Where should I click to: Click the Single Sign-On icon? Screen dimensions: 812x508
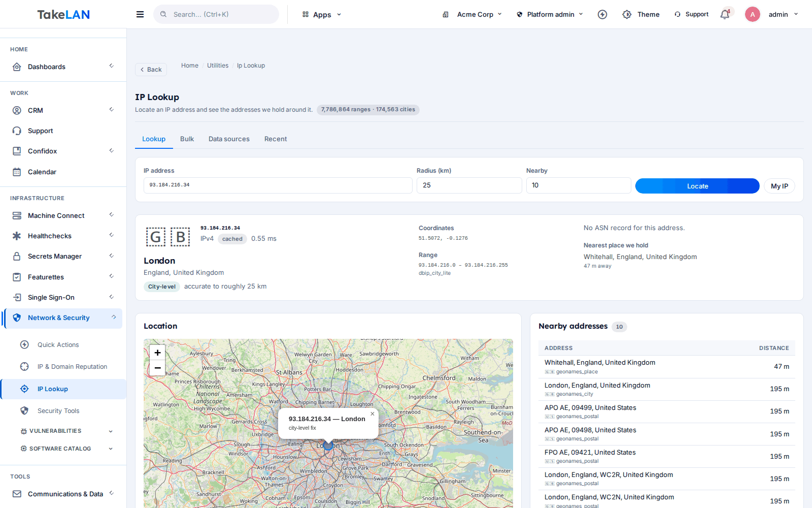[17, 297]
